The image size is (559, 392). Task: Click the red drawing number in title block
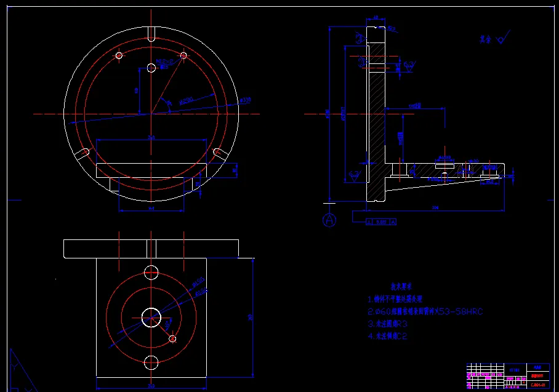tap(538, 385)
